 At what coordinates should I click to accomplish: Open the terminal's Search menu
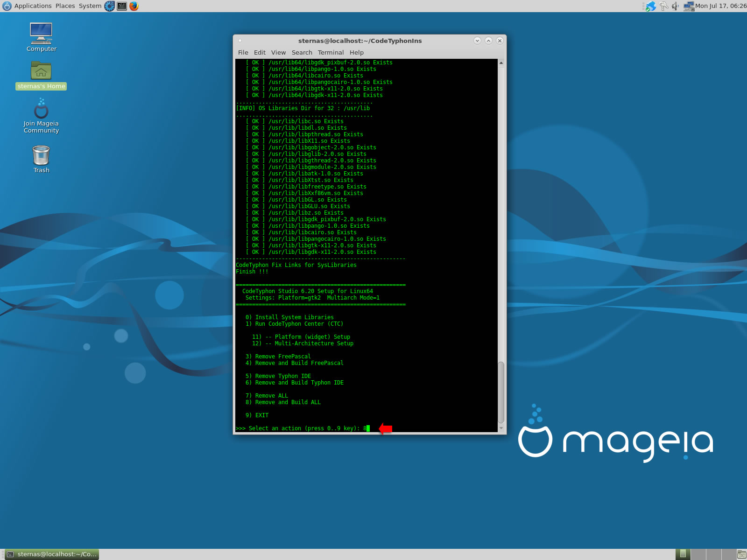(x=302, y=53)
